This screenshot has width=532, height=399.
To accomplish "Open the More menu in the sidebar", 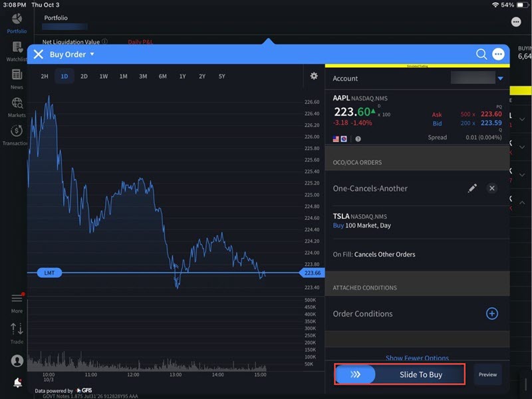I will pyautogui.click(x=16, y=301).
